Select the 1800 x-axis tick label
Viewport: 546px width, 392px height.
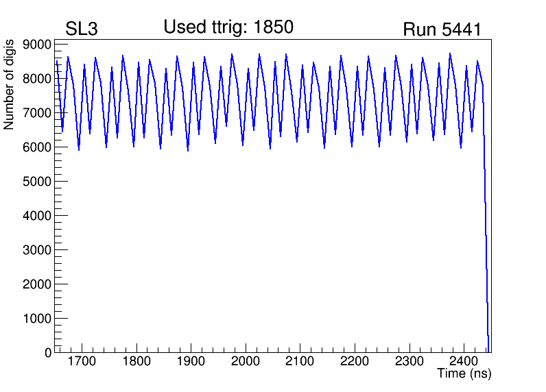[136, 362]
